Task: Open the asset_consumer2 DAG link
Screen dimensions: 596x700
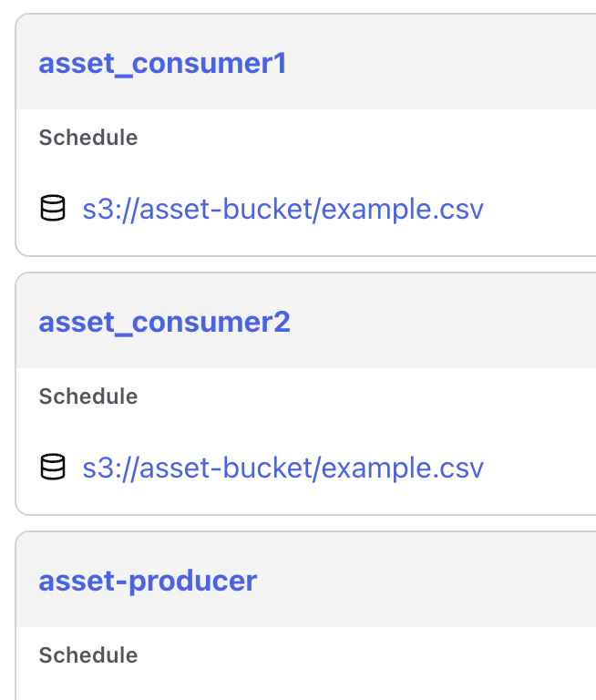Action: tap(164, 323)
